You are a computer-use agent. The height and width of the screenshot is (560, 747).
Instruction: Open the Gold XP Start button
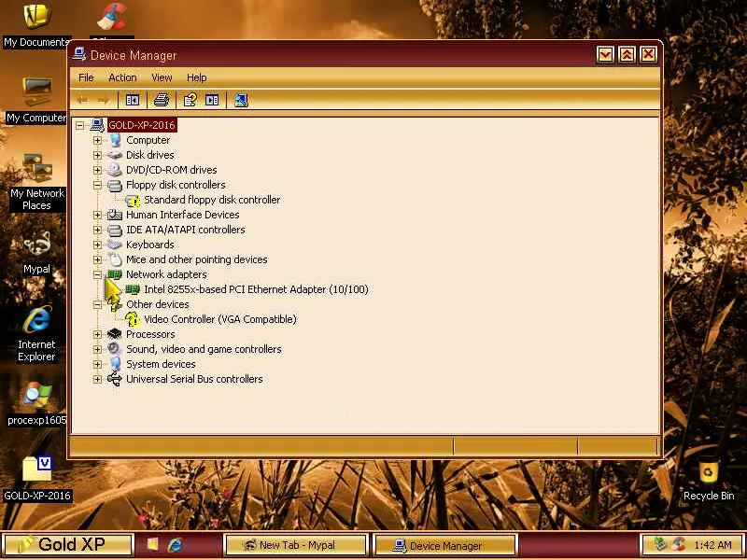coord(67,545)
